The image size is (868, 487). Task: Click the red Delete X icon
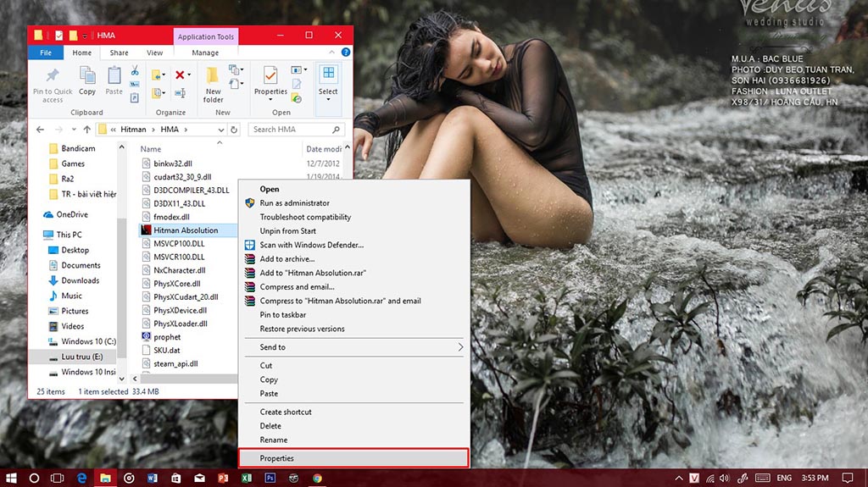pyautogui.click(x=180, y=75)
